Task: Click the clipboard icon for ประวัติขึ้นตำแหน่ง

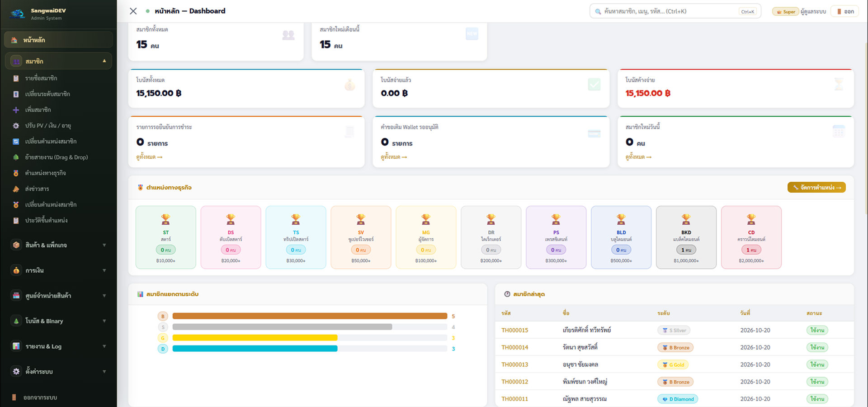Action: 16,221
